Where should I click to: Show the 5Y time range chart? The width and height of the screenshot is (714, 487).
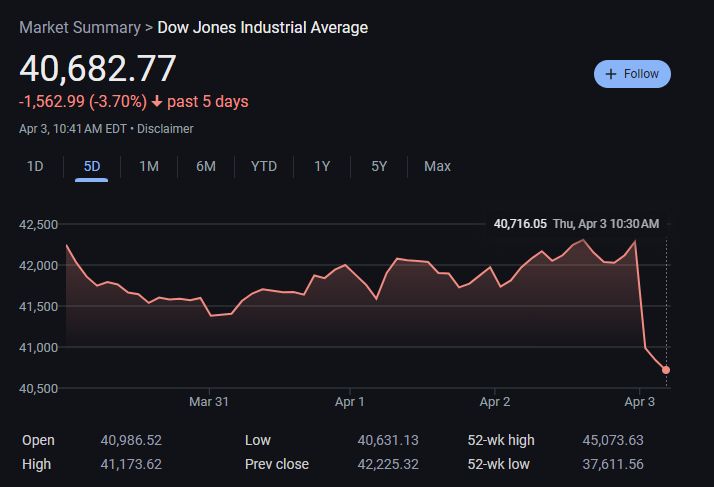(x=379, y=166)
